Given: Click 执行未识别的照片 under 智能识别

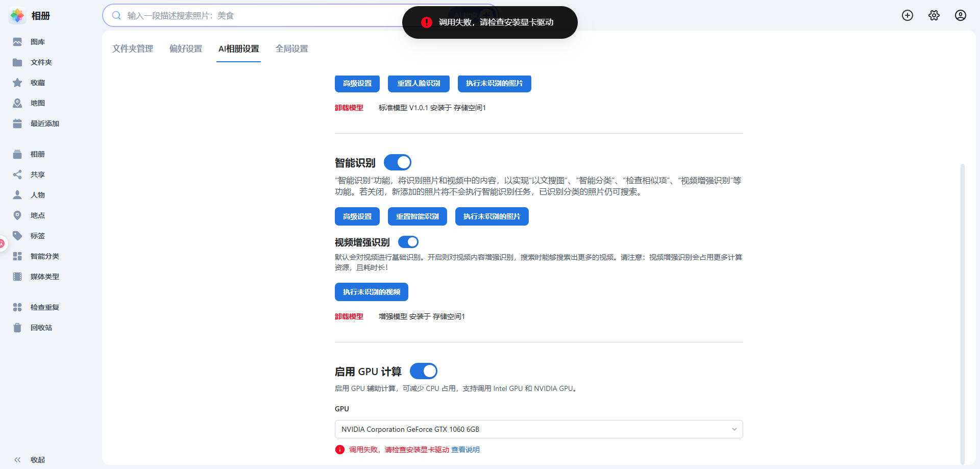Looking at the screenshot, I should click(x=492, y=216).
